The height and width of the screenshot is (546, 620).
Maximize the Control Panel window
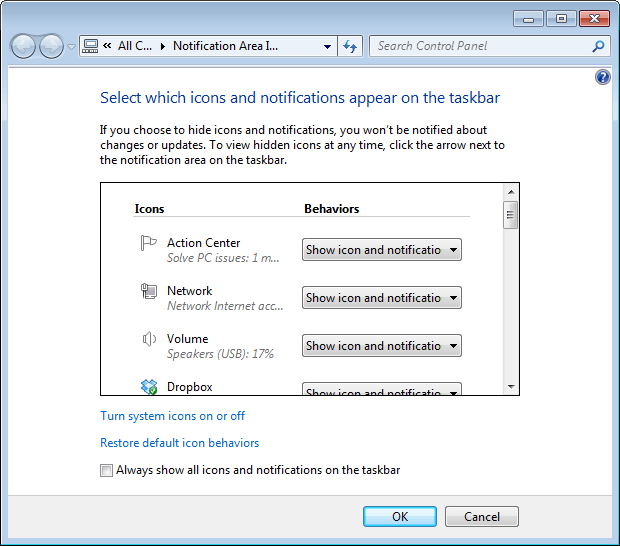(561, 19)
